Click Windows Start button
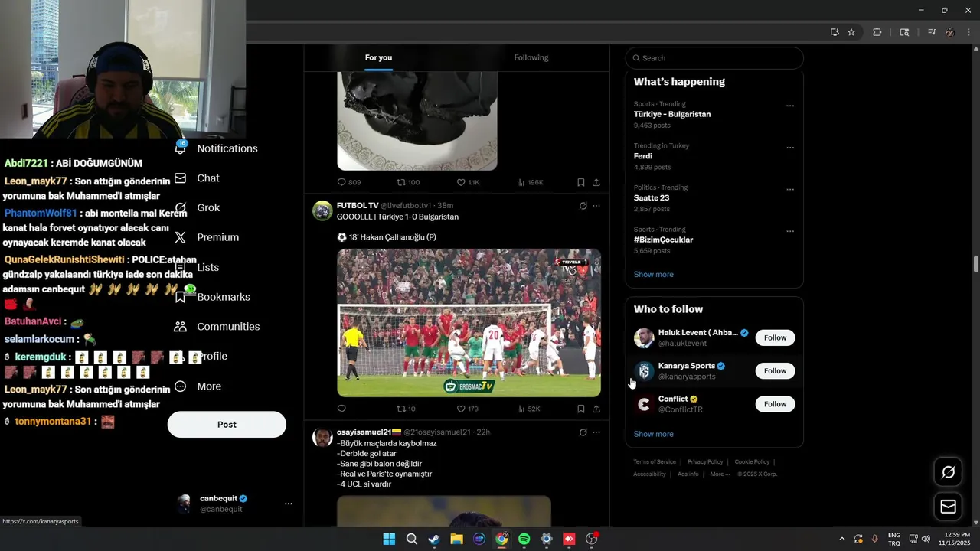Screen dimensions: 980x551 [389, 539]
